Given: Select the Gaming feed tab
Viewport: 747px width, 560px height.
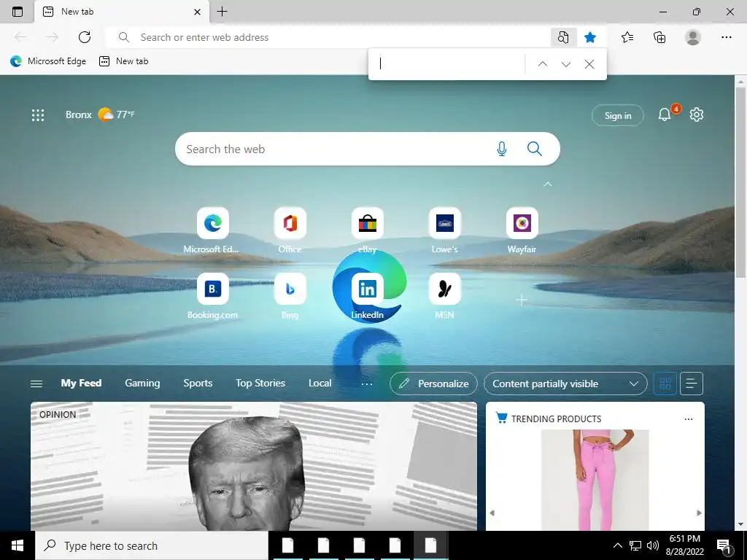Looking at the screenshot, I should 142,384.
